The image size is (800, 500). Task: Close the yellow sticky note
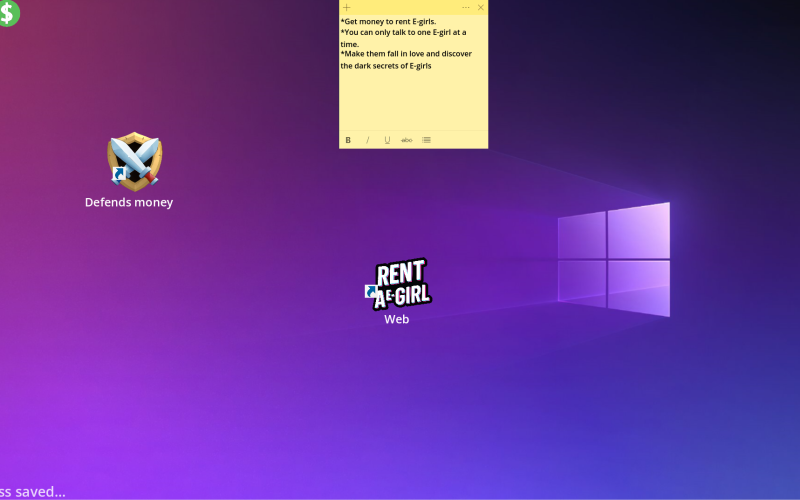481,7
